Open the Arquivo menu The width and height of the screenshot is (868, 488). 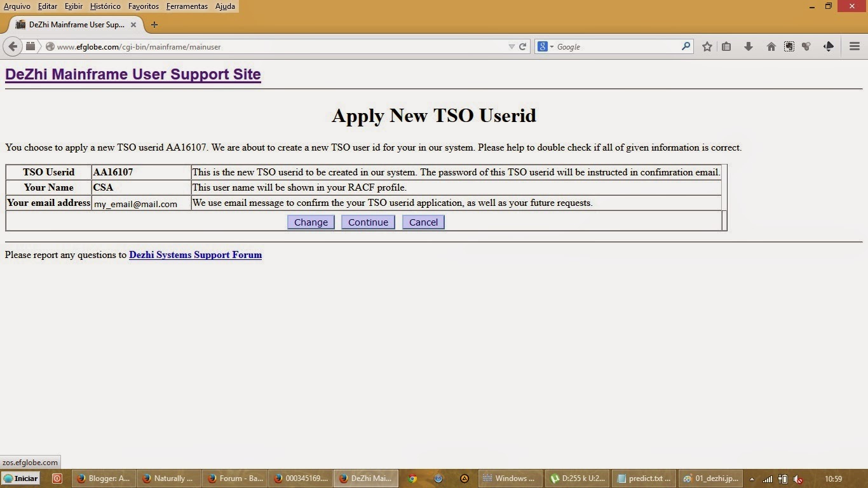(17, 6)
